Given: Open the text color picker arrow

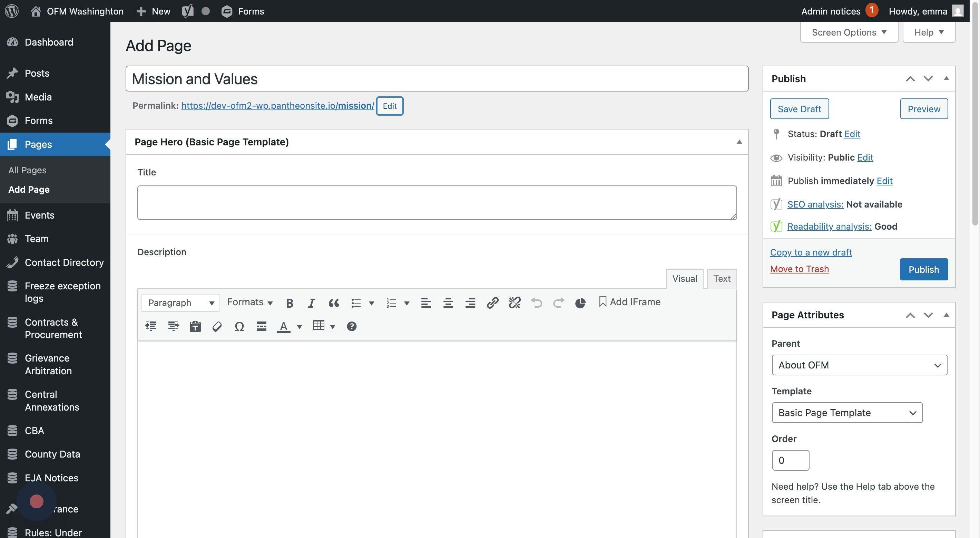Looking at the screenshot, I should pos(300,326).
